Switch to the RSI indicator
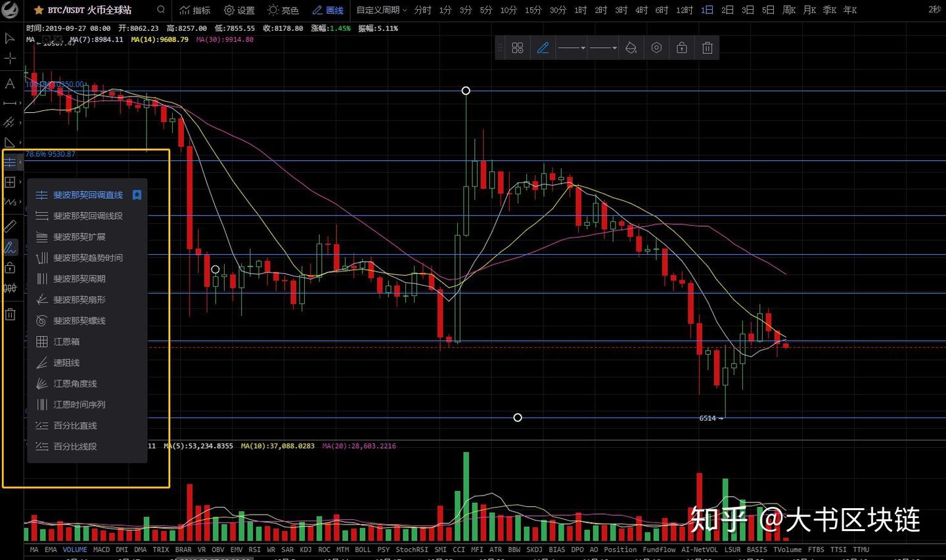 [x=254, y=550]
